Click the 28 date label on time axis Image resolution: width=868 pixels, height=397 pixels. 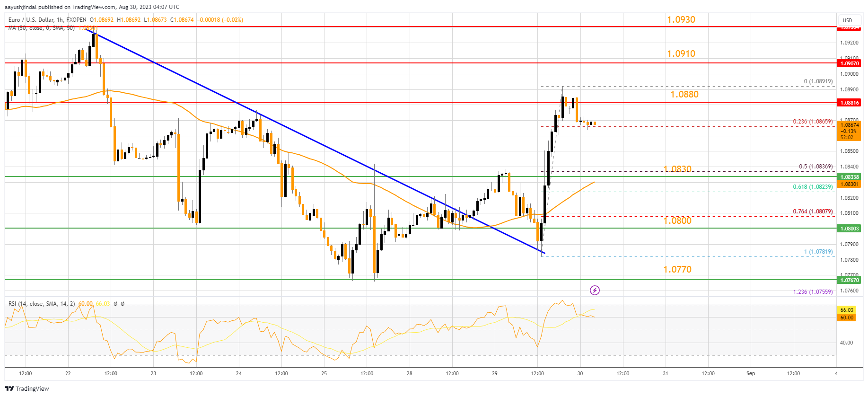(410, 373)
